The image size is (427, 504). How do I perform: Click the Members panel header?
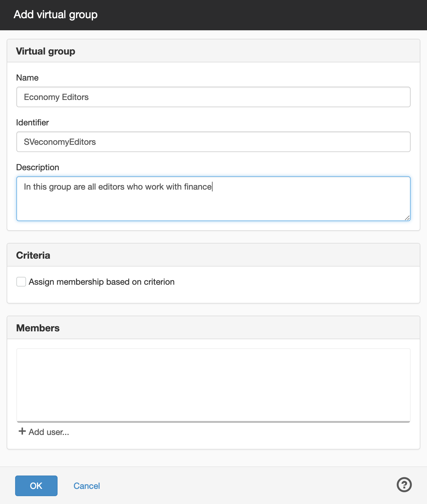click(x=213, y=328)
